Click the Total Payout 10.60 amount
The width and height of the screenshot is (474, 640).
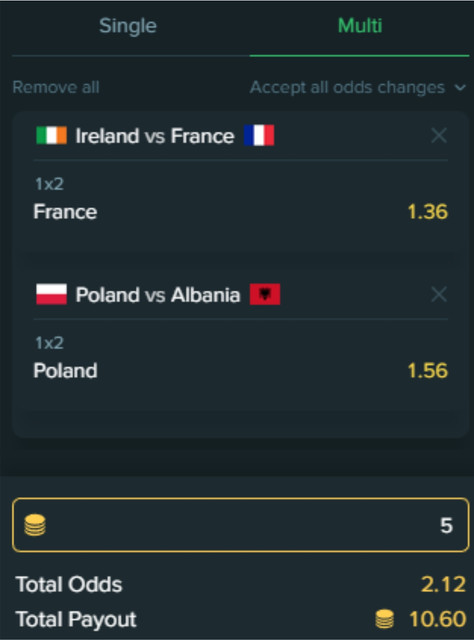coord(437,619)
